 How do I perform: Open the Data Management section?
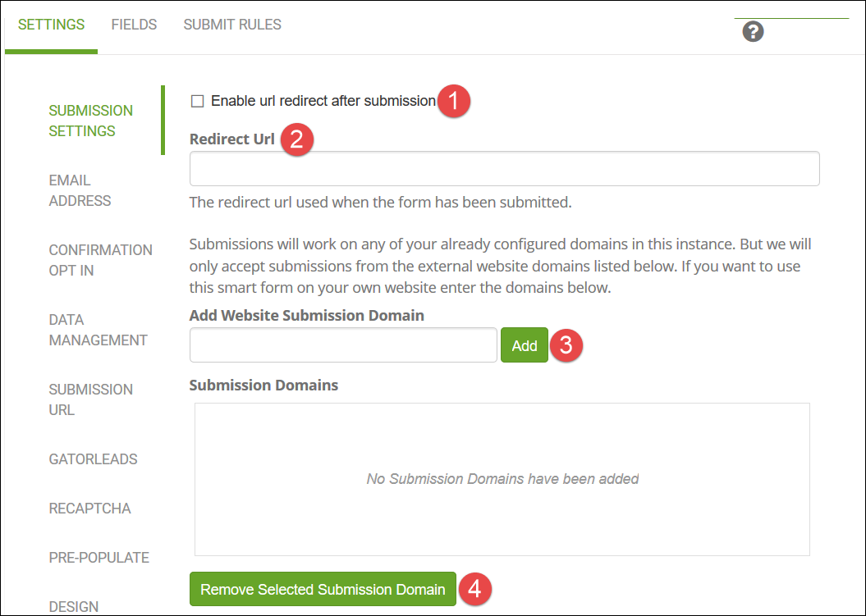98,330
